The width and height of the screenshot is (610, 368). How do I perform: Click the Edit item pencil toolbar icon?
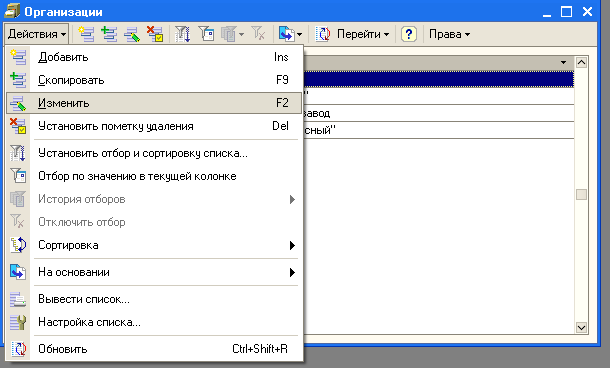click(x=132, y=34)
